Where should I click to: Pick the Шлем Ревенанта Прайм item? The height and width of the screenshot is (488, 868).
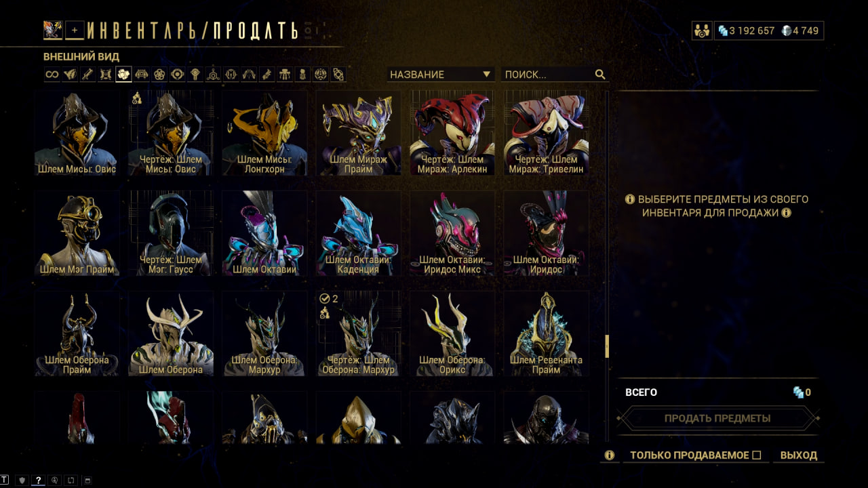(546, 333)
